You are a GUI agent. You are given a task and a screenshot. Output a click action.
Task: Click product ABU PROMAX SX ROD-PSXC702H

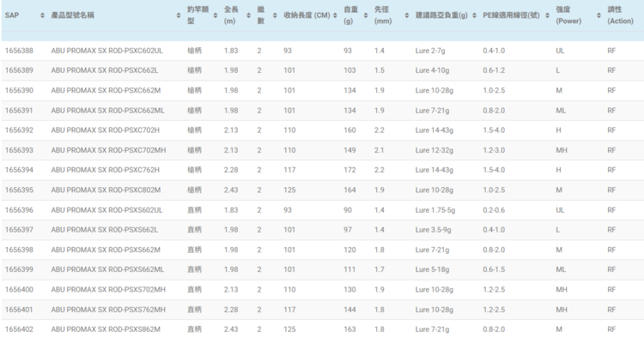pyautogui.click(x=105, y=130)
